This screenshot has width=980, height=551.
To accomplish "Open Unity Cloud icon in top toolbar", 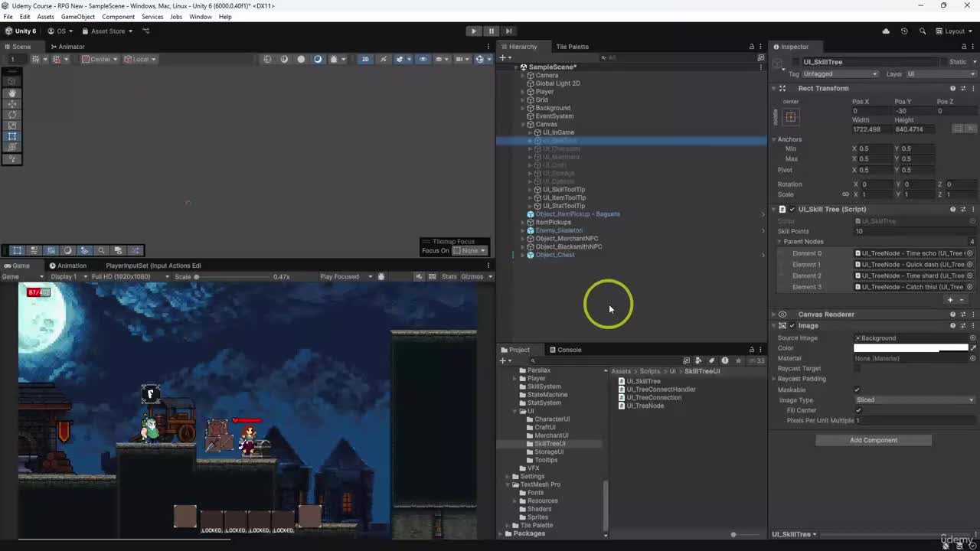I will click(886, 31).
